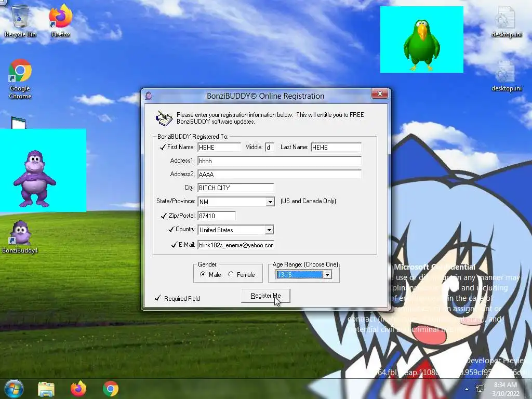The image size is (532, 399).
Task: Click the partially hidden desktop icon above Bonzi
Action: click(18, 123)
